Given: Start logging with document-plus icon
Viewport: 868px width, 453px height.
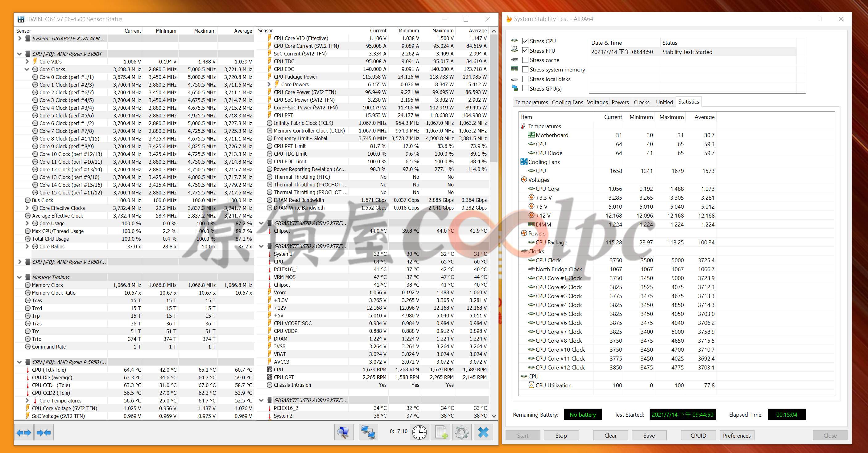Looking at the screenshot, I should click(441, 432).
